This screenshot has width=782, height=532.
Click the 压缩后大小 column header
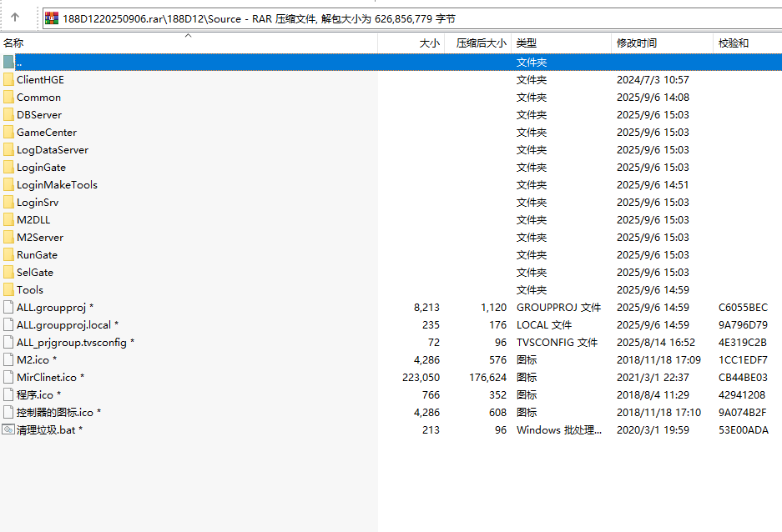pos(481,43)
